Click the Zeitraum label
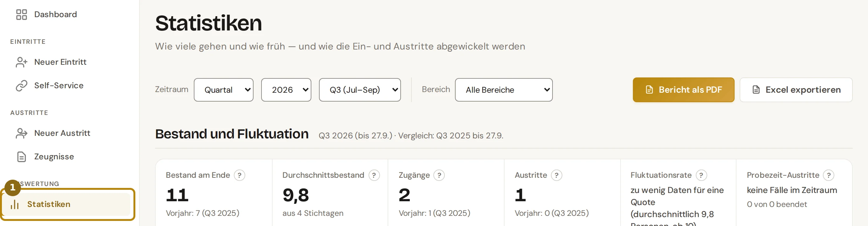Screen dimensions: 868x226 click(172, 90)
